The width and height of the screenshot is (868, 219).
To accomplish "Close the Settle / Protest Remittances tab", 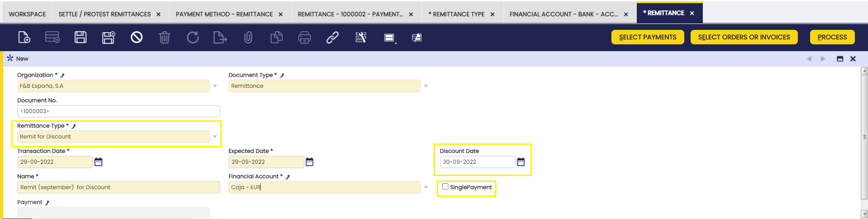I will [x=158, y=14].
